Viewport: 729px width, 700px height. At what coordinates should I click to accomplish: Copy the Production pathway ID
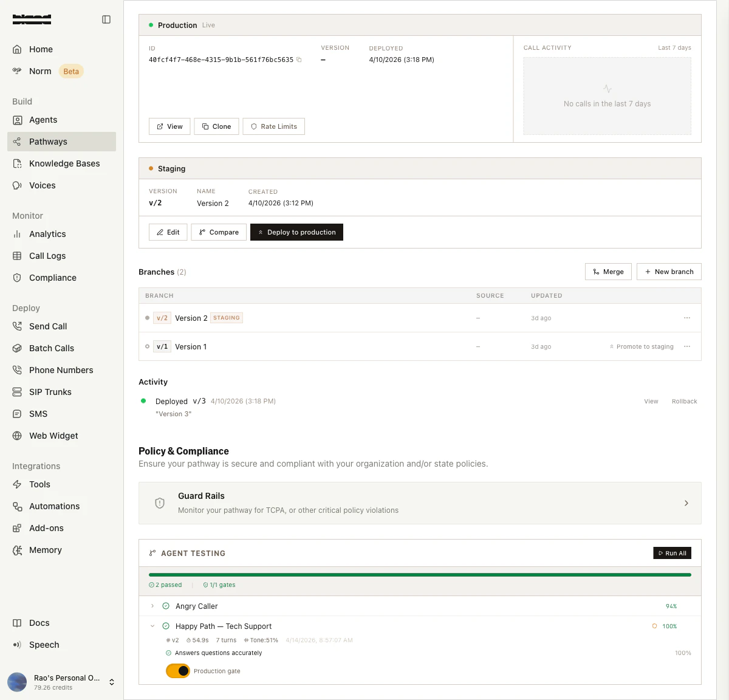point(298,60)
